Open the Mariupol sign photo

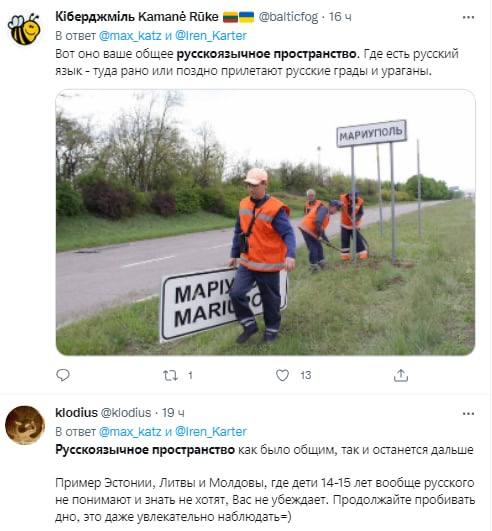[x=265, y=222]
